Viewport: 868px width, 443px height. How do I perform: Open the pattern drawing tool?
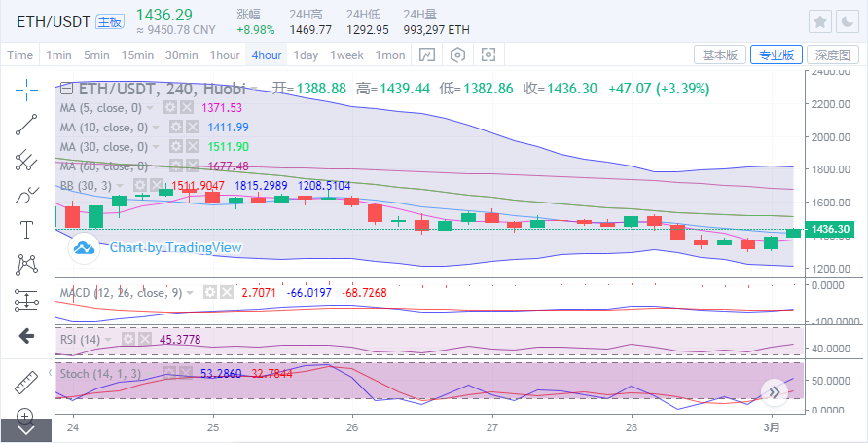click(26, 265)
